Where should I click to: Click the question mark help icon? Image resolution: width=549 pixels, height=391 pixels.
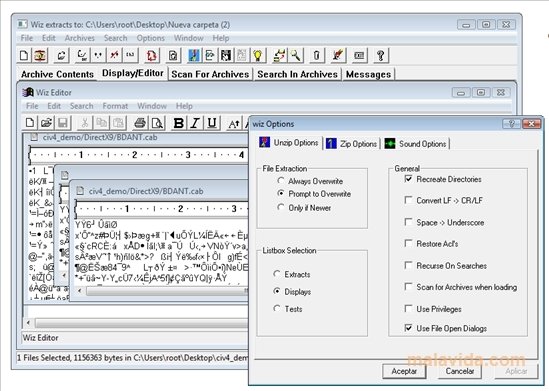(381, 56)
